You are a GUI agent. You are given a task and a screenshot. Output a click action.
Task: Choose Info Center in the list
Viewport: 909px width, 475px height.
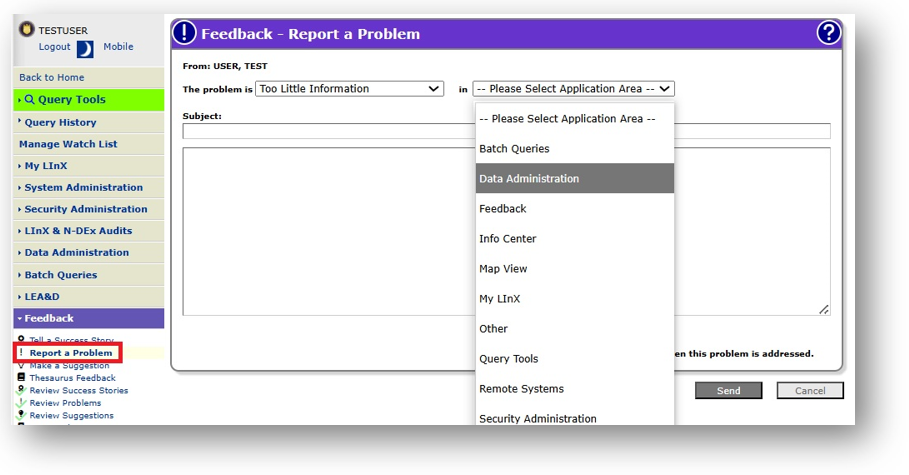pos(575,239)
